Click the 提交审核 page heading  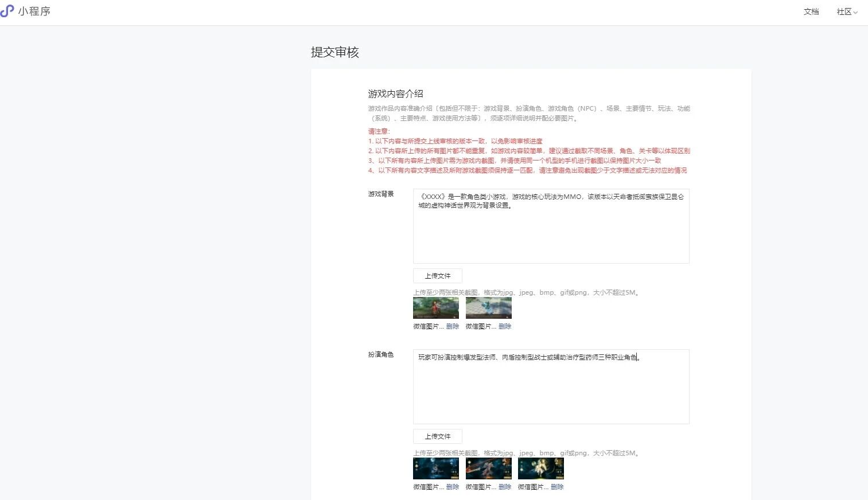335,52
